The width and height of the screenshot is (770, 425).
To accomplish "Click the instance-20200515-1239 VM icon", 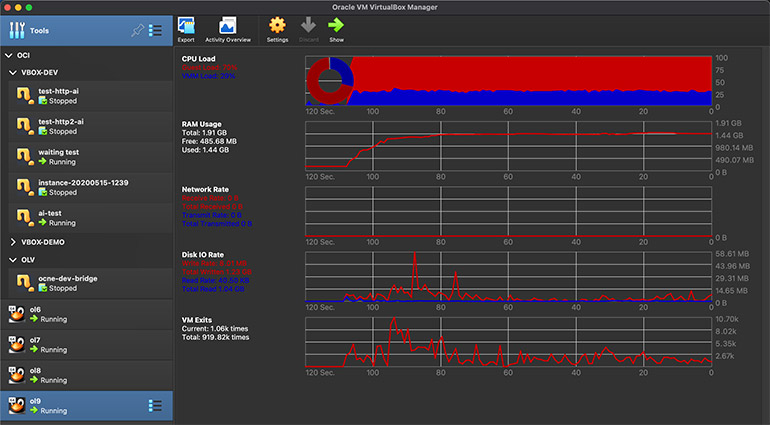I will [x=25, y=187].
